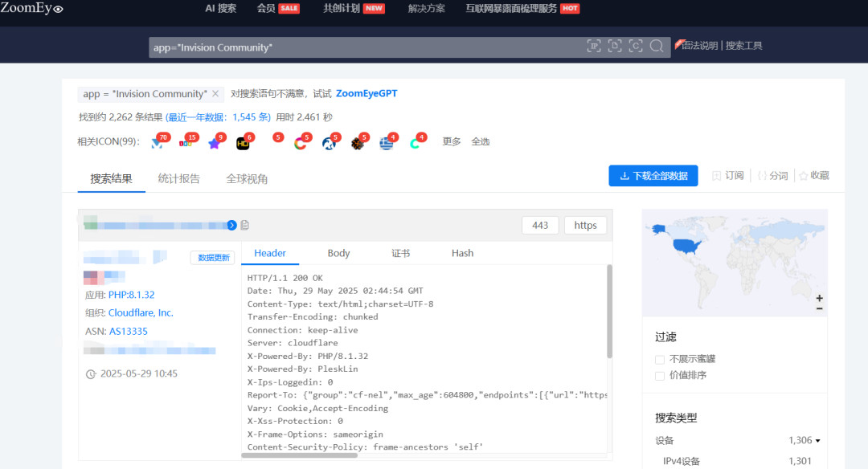The width and height of the screenshot is (868, 469).
Task: Click the blue arrow icon beside the blurred host
Action: pos(232,225)
